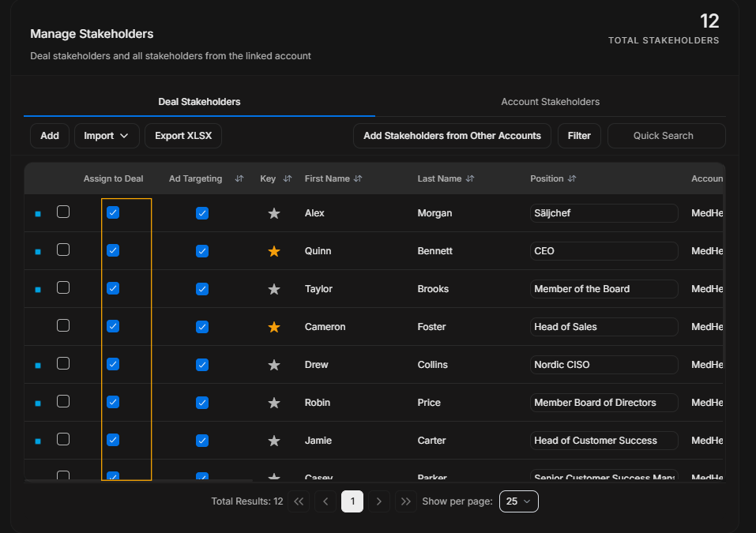The height and width of the screenshot is (533, 756).
Task: Edit Head of Sales position field
Action: pyautogui.click(x=604, y=327)
